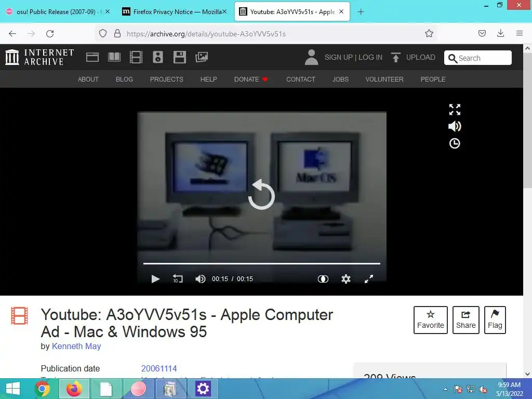Open the HELP menu item

click(209, 79)
